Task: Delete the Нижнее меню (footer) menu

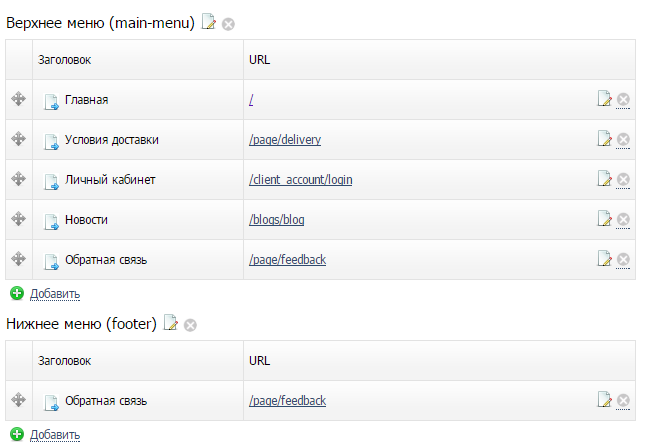Action: click(190, 325)
